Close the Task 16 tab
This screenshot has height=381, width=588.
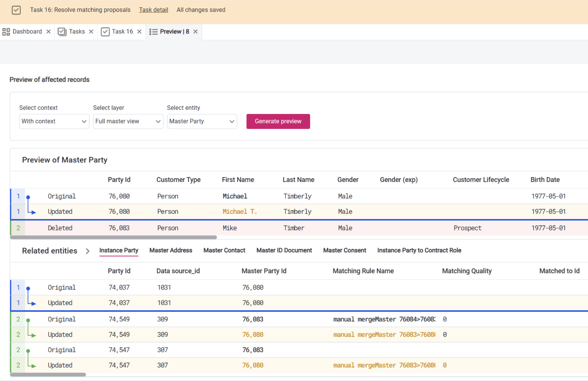[139, 32]
